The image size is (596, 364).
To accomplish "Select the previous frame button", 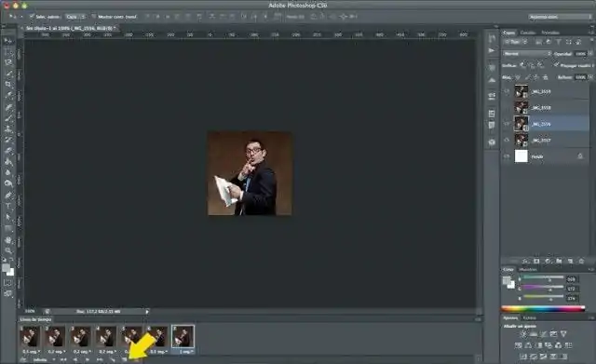I will [x=75, y=359].
